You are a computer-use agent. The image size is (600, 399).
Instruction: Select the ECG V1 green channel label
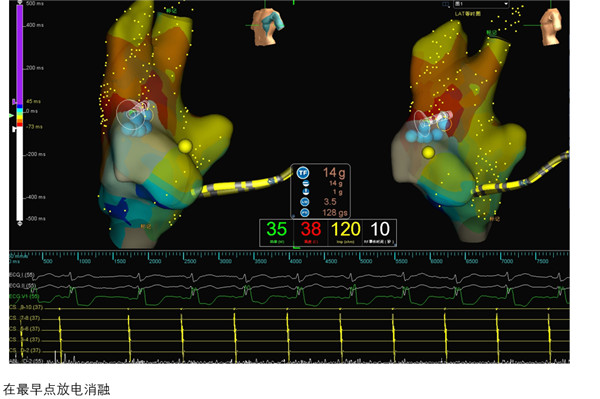coord(23,296)
